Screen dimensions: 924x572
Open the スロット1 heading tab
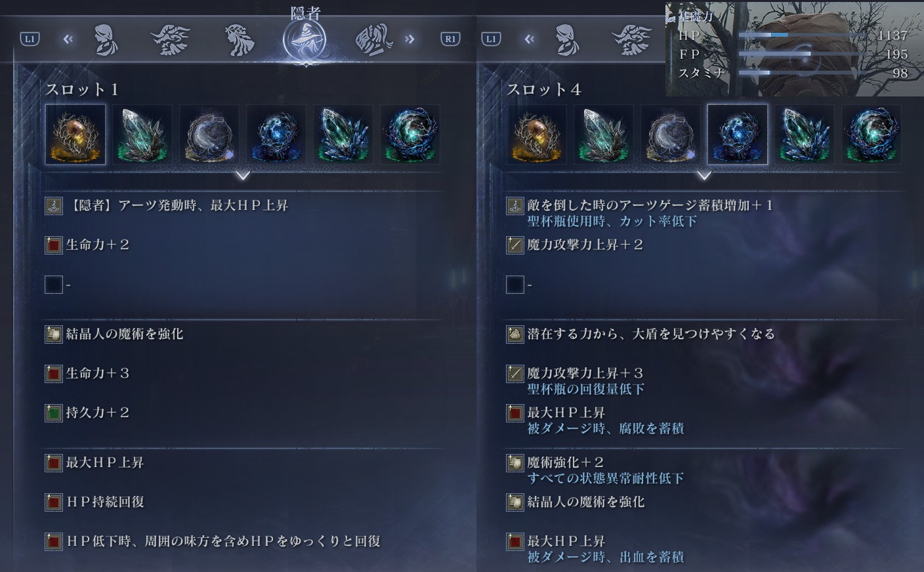click(82, 89)
